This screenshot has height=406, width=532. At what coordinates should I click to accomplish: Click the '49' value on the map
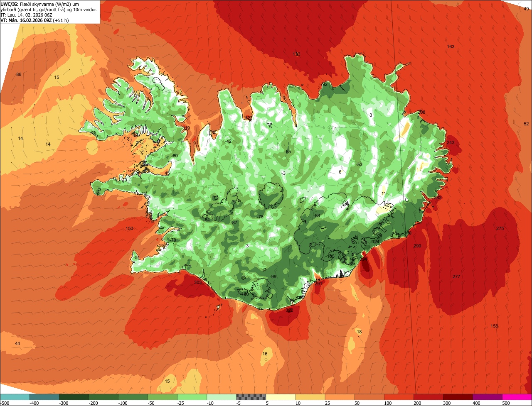526,9
